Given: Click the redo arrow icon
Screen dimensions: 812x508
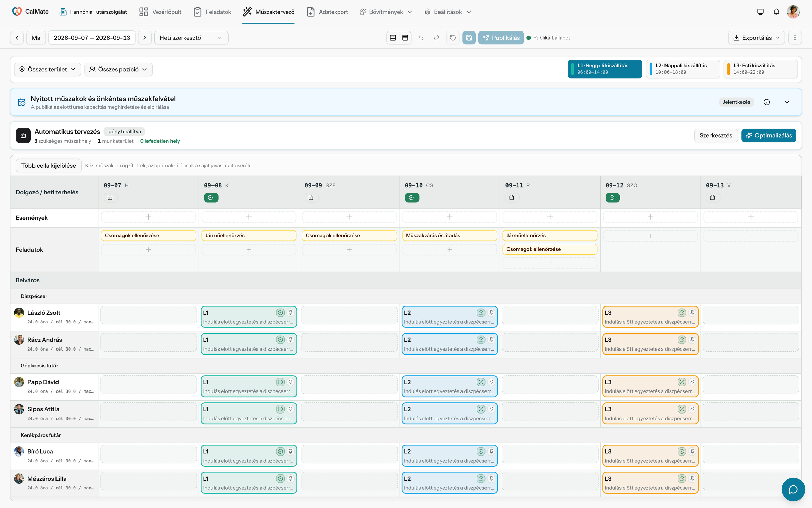Looking at the screenshot, I should pos(437,38).
